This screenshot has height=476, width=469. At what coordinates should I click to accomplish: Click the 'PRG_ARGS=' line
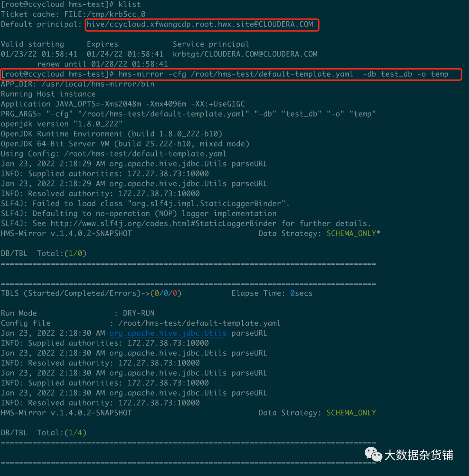point(188,114)
